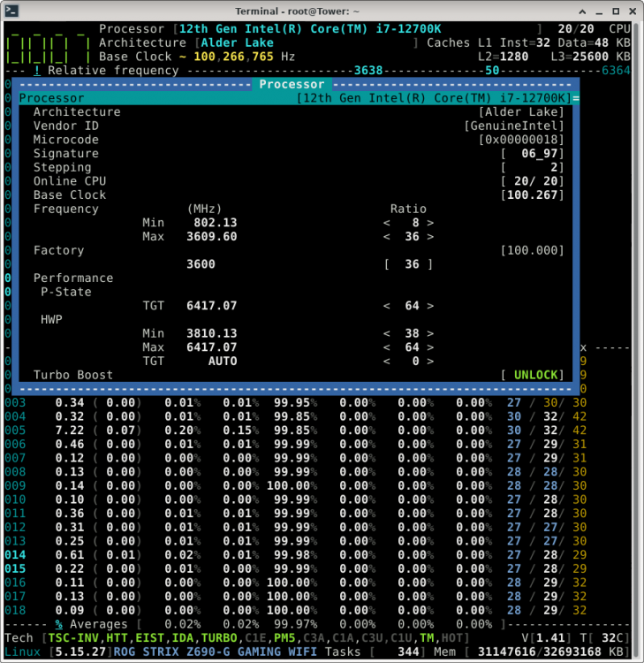Click the percent symbol before Averages

click(58, 624)
